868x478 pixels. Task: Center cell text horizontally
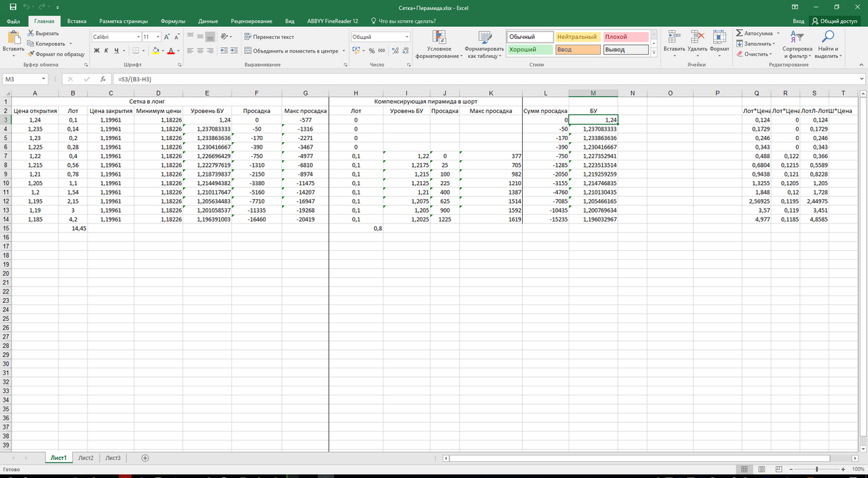[201, 50]
